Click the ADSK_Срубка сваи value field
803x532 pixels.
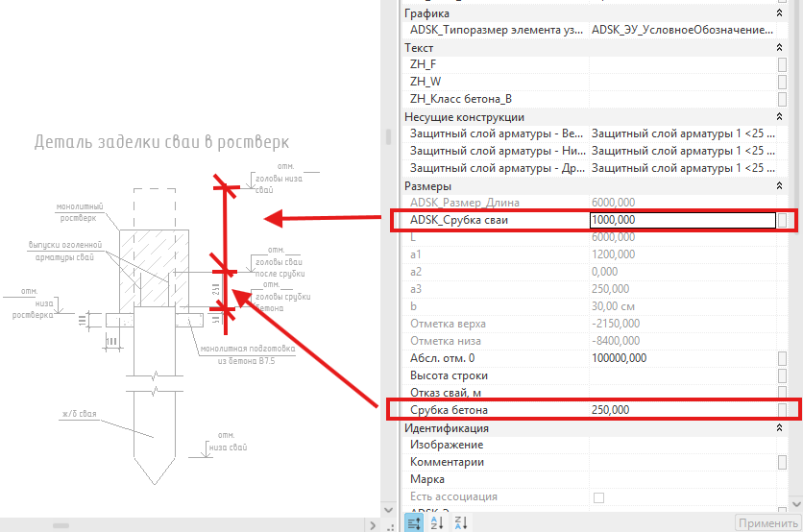[682, 220]
